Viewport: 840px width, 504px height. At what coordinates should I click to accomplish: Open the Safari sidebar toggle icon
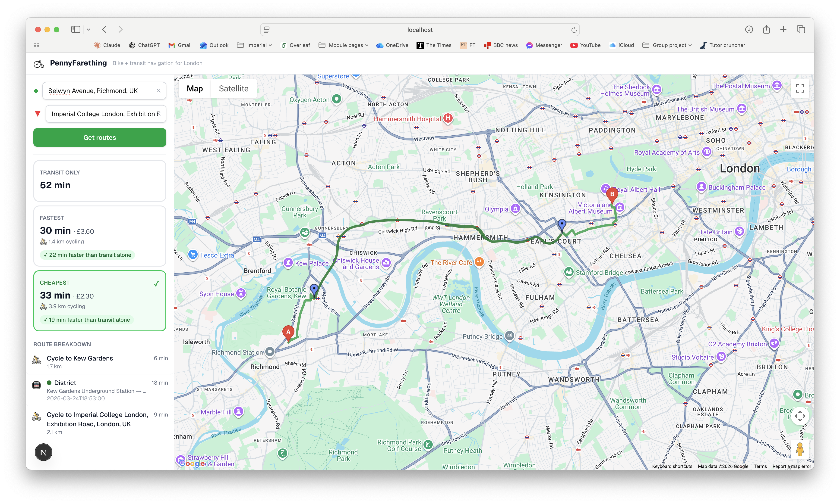(x=76, y=30)
